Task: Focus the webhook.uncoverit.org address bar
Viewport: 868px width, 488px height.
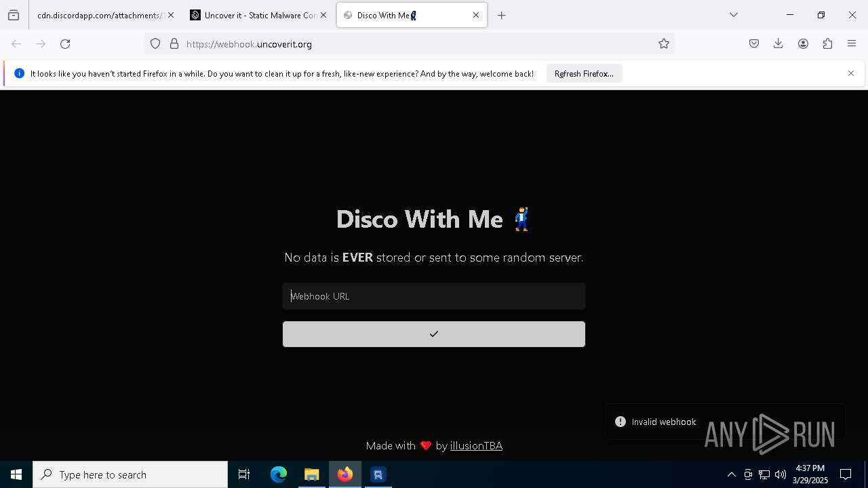Action: (x=409, y=44)
